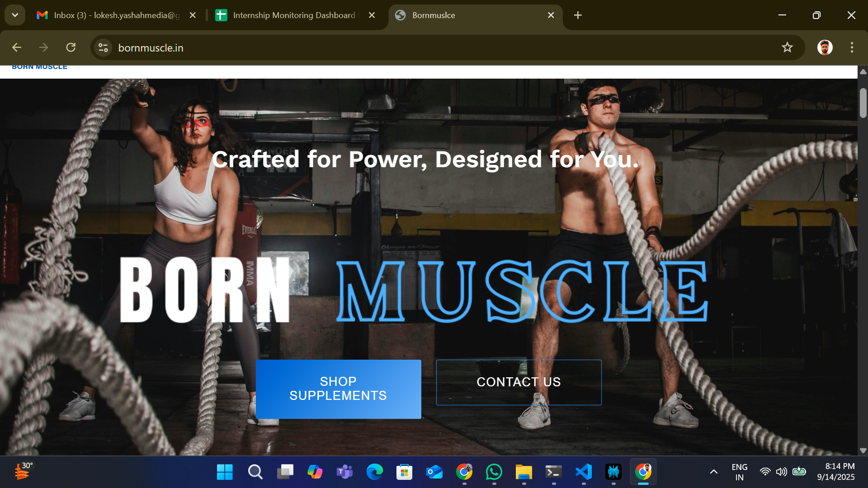Click the SHOP SUPPLEMENTS button

[x=338, y=389]
